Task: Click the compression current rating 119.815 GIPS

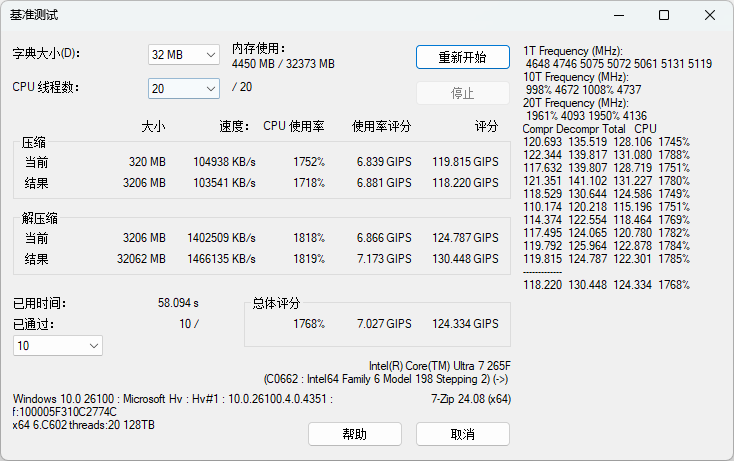Action: pos(465,162)
